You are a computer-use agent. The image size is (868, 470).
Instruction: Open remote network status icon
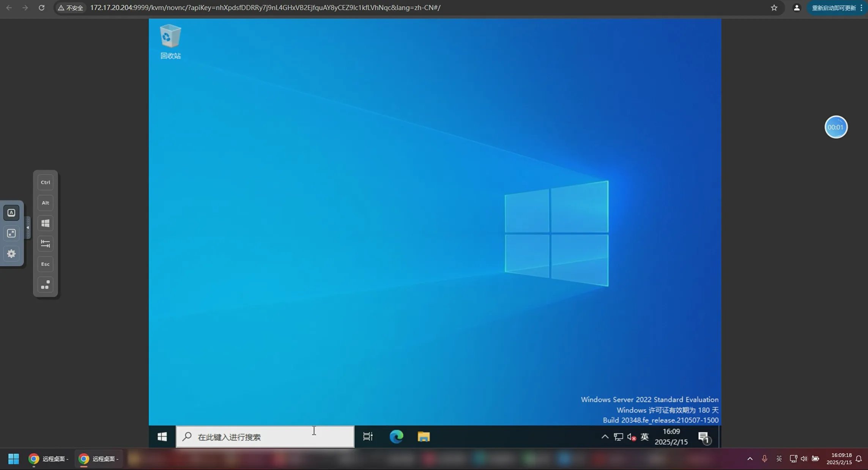(x=618, y=437)
